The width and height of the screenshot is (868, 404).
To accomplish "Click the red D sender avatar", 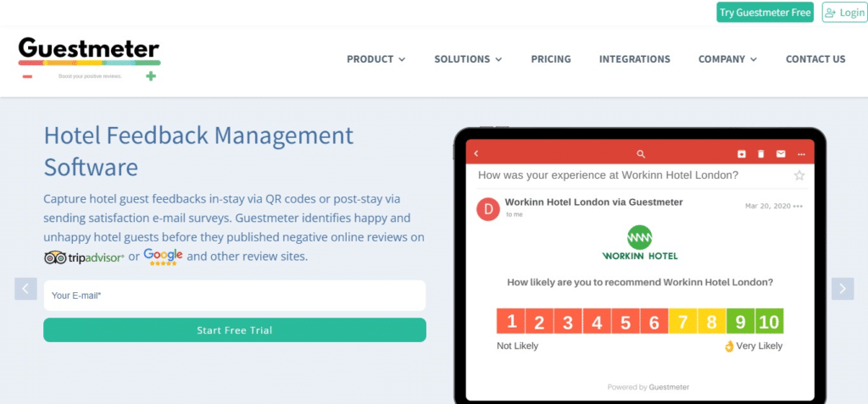I will 488,209.
